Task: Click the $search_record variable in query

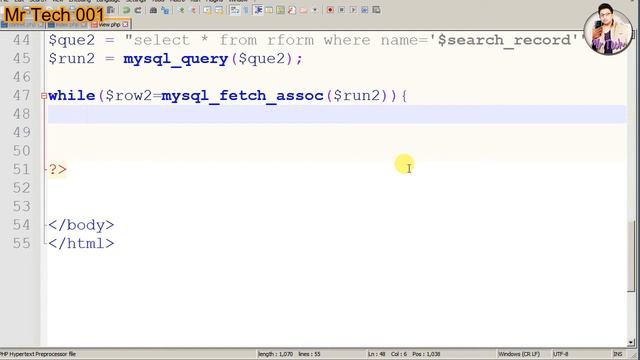Action: 504,40
